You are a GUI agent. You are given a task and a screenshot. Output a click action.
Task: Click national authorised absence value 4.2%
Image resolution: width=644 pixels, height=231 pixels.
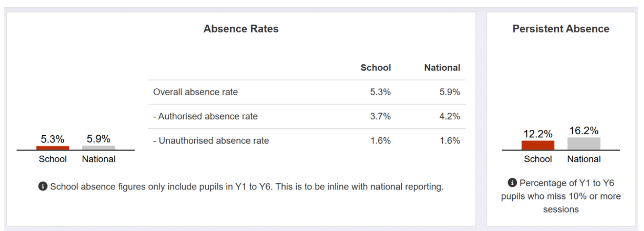tap(450, 116)
